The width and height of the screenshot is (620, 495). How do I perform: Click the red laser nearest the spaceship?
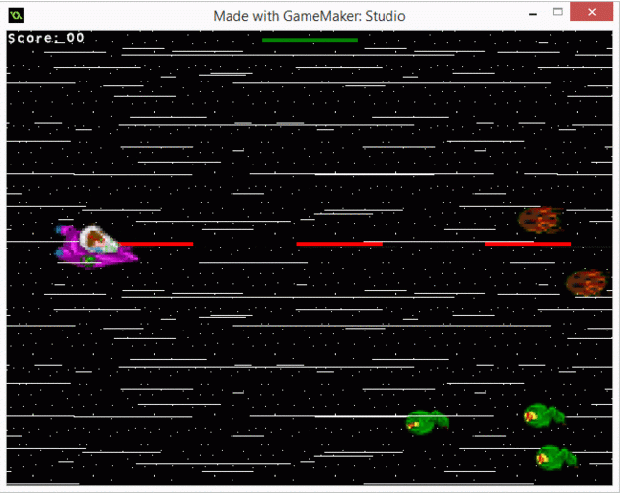point(160,244)
